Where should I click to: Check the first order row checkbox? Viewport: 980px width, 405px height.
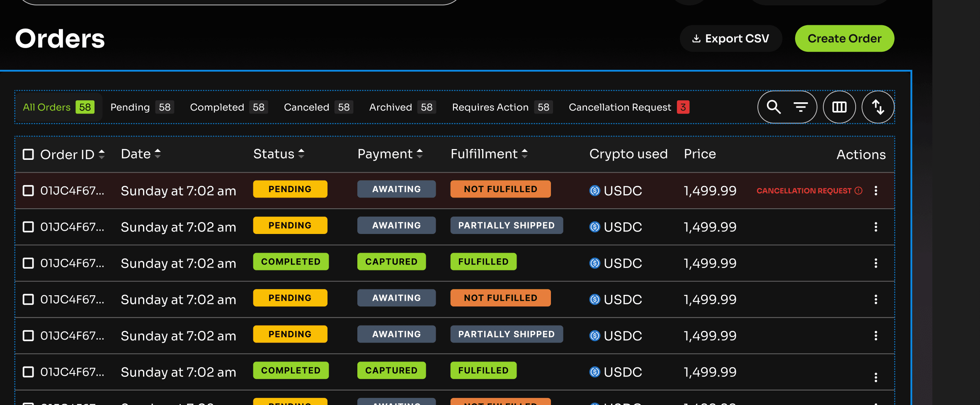tap(28, 190)
